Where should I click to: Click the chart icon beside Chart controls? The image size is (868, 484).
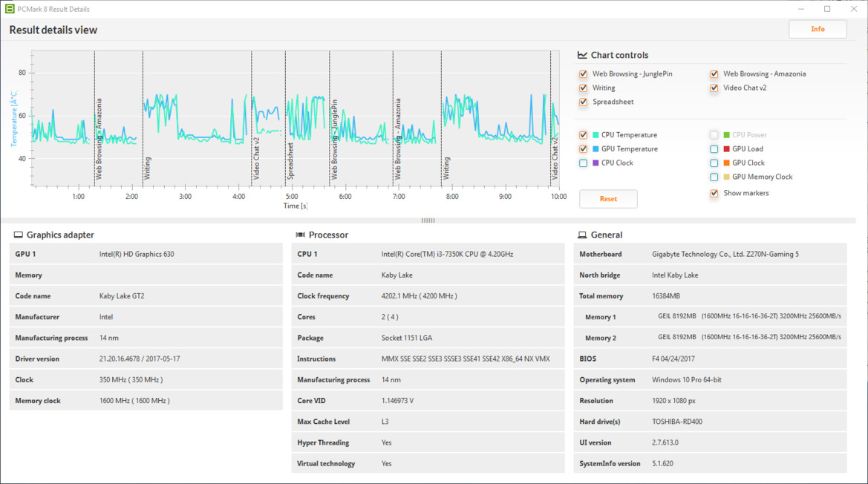(x=582, y=55)
